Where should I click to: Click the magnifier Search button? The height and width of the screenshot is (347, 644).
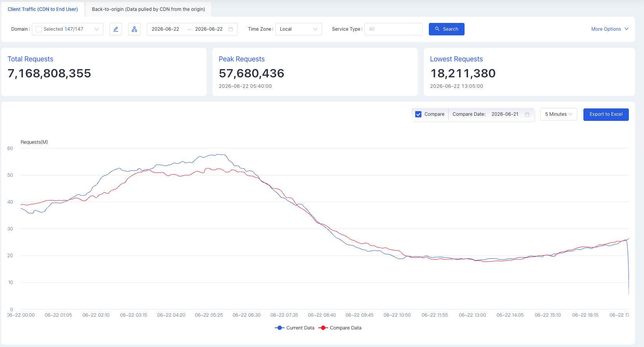pos(447,29)
